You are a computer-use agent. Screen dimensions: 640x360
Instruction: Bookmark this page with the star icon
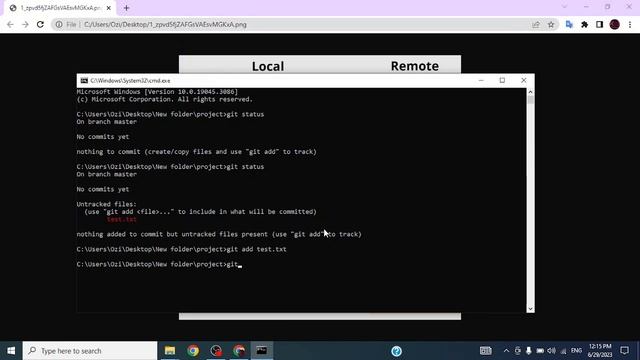(551, 24)
